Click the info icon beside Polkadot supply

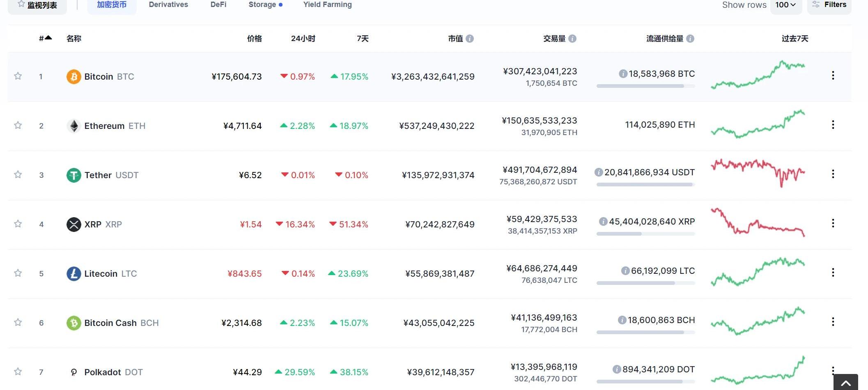[617, 369]
